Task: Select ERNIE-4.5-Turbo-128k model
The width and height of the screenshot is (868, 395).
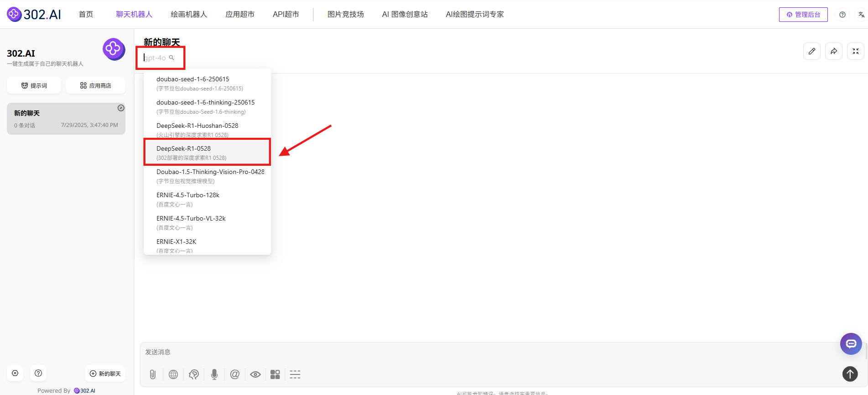Action: point(208,199)
